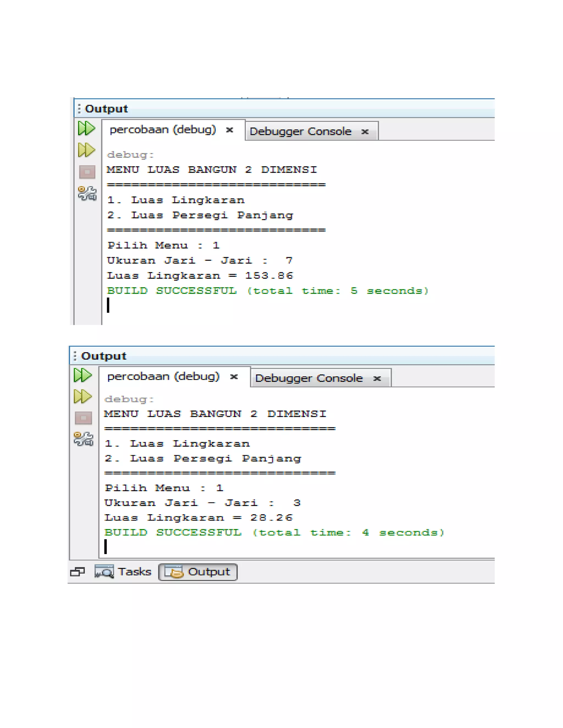The width and height of the screenshot is (563, 728).
Task: Click '2. Luas Persegi Panjang' in upper panel
Action: pyautogui.click(x=200, y=215)
